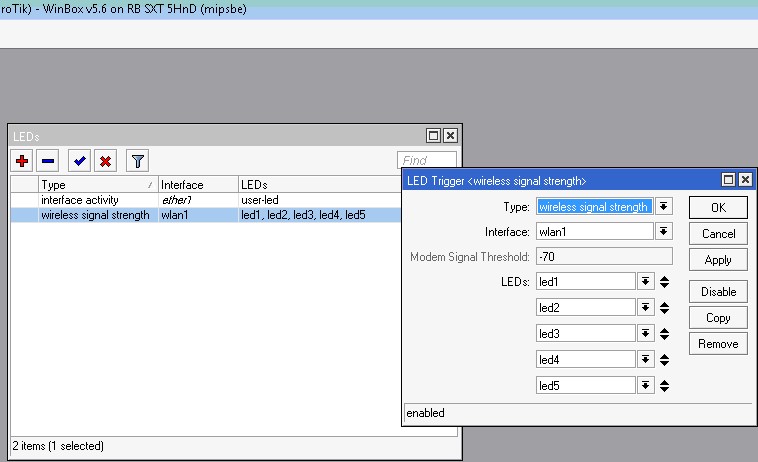Click the led2 LED field
Screen dimensions: 758x462
(x=585, y=307)
